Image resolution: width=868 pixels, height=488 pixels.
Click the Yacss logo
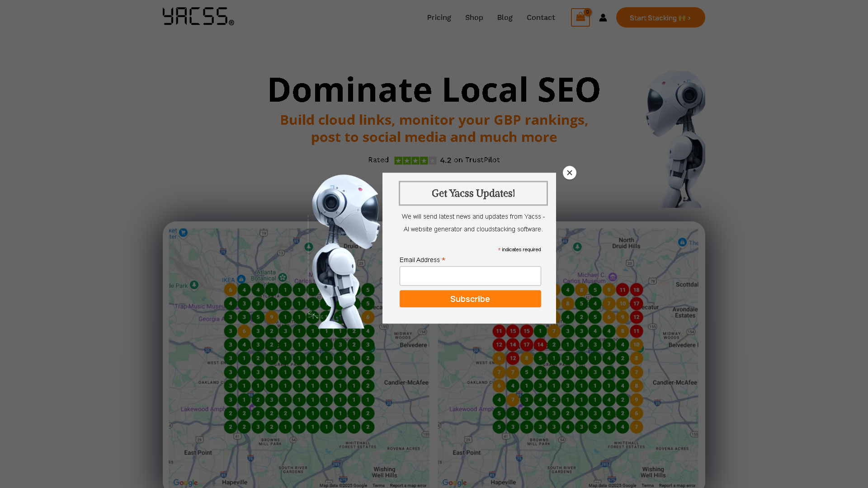point(198,17)
